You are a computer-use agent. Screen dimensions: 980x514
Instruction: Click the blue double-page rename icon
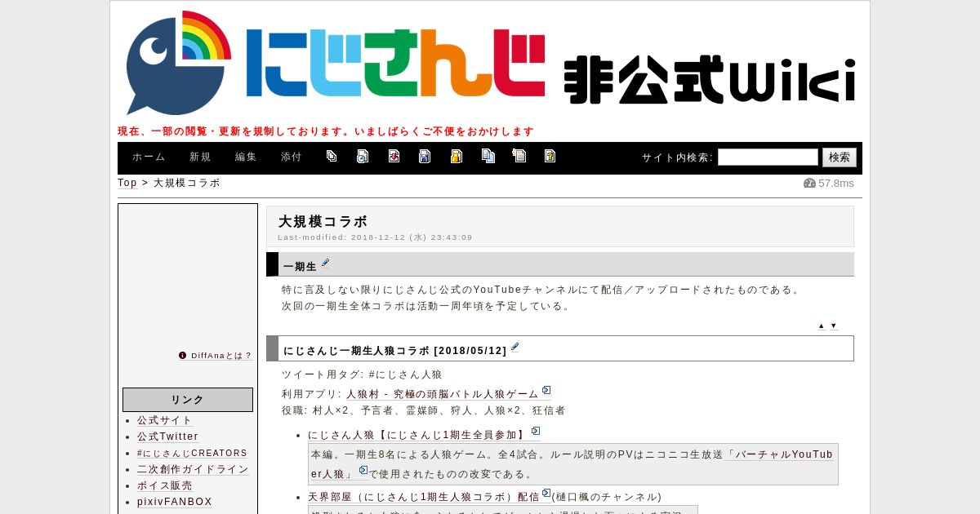(x=488, y=156)
